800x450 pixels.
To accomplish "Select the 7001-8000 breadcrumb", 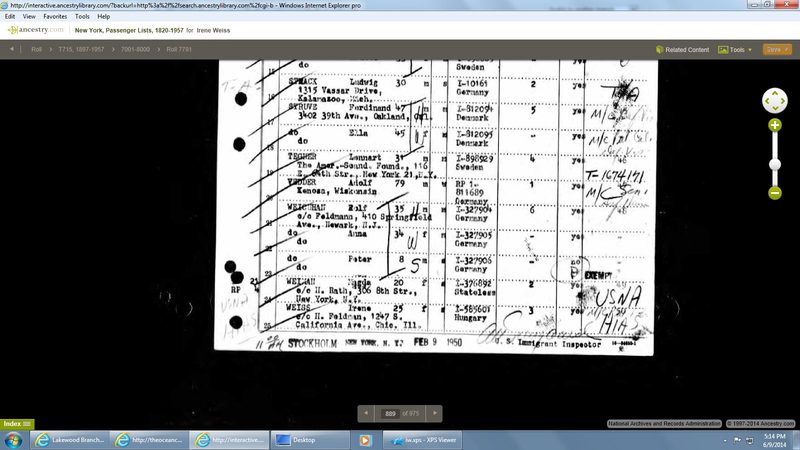I will tap(135, 49).
